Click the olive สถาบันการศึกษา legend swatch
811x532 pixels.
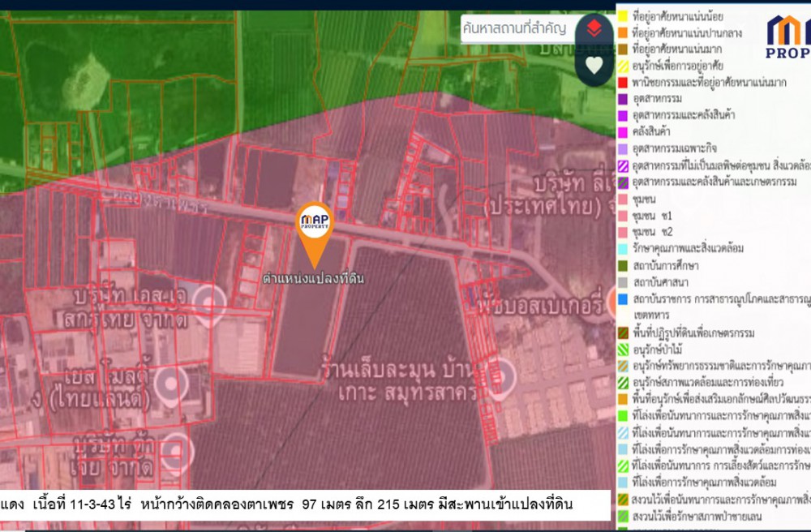coord(623,266)
